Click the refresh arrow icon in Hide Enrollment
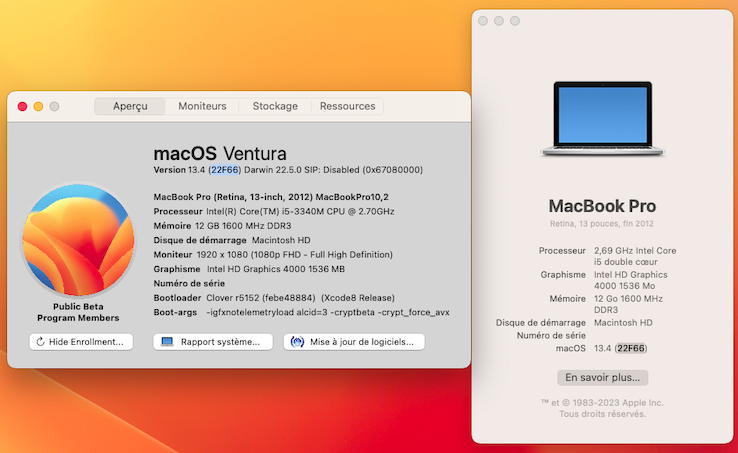Screen dimensions: 738x453 point(40,342)
